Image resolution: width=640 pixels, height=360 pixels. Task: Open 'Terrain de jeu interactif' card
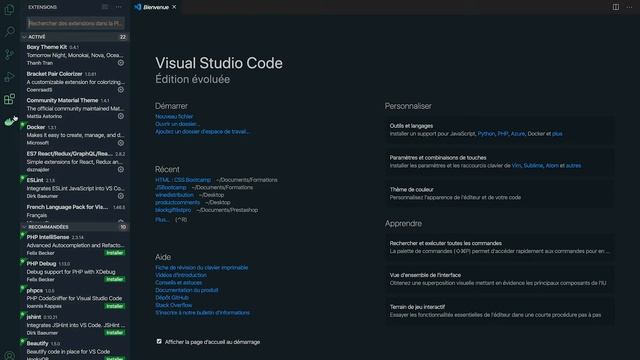(x=499, y=311)
